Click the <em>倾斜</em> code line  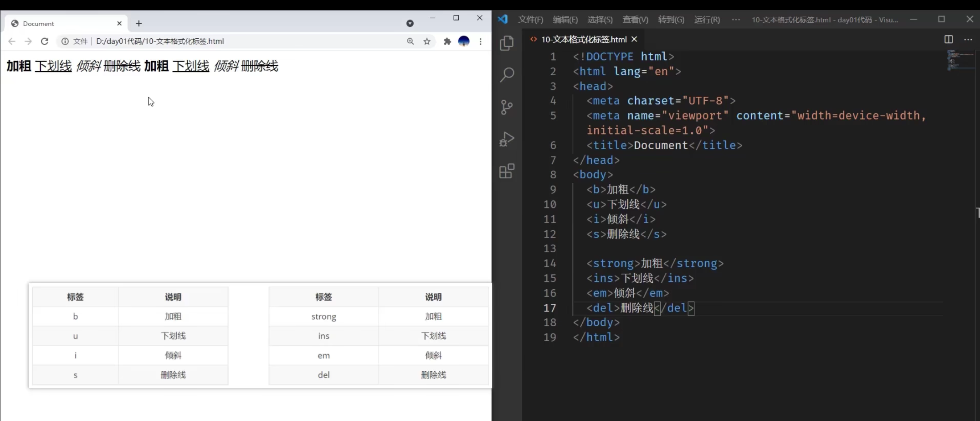click(x=628, y=293)
